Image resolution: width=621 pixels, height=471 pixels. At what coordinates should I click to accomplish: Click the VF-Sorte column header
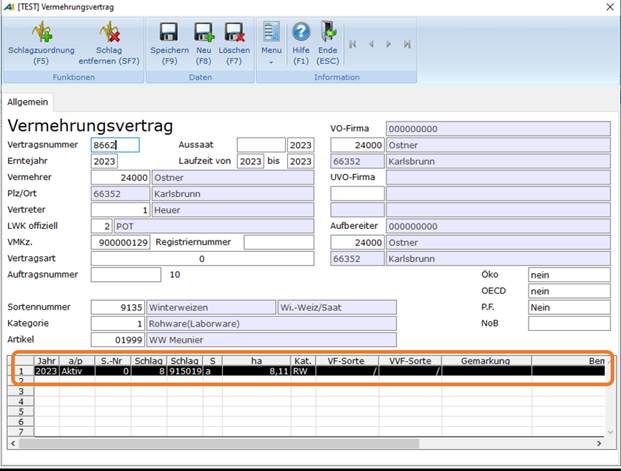click(347, 361)
